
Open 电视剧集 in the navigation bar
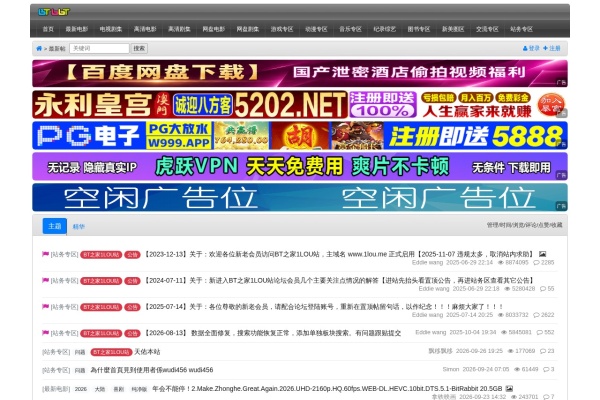(x=111, y=29)
